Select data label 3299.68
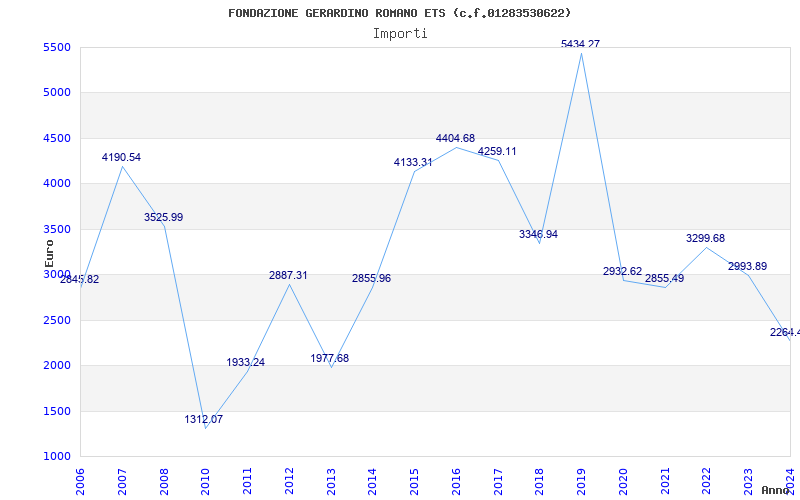Screen dimensions: 800x500 (705, 238)
